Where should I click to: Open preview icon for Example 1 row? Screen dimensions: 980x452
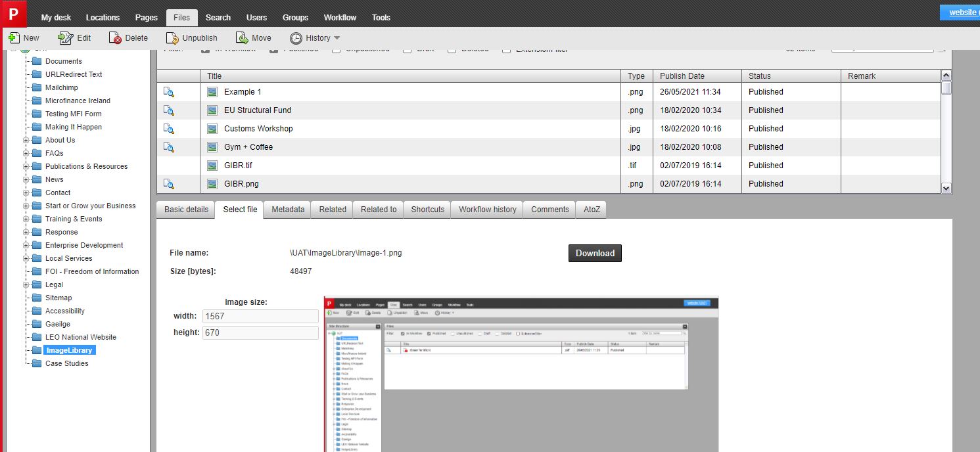(x=169, y=92)
